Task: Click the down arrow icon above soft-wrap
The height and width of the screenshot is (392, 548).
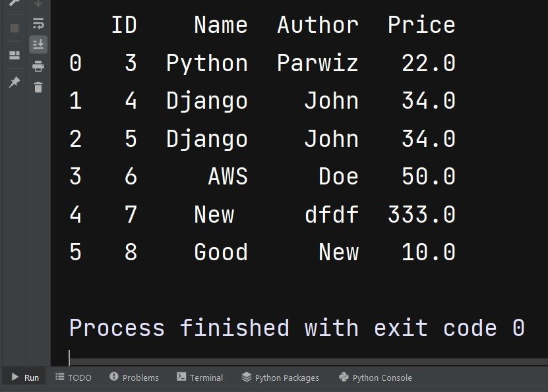Action: [x=38, y=3]
